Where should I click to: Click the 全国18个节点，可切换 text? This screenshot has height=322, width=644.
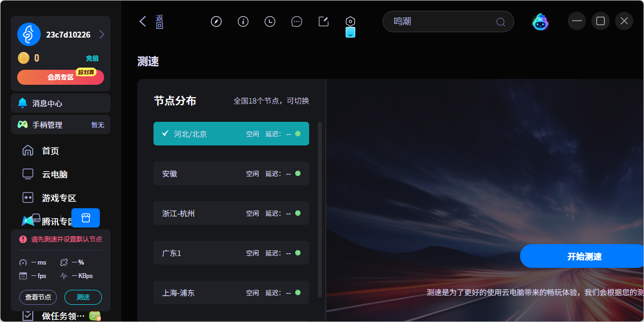click(271, 101)
